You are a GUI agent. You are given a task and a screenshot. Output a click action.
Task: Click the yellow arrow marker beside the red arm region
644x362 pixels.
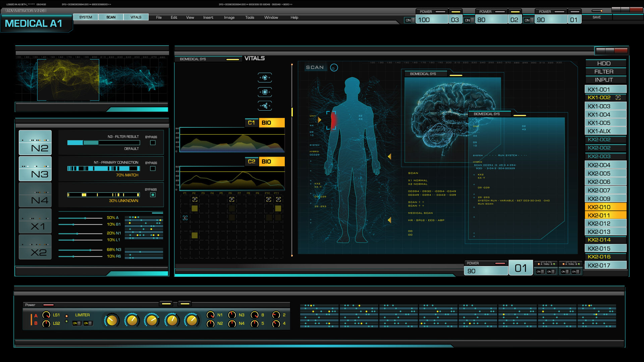click(319, 120)
